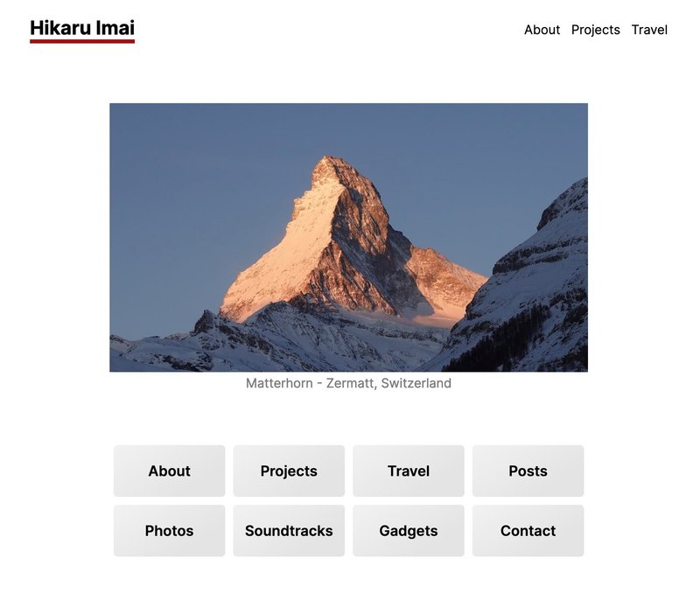700x600 pixels.
Task: Go to the Posts tile
Action: pyautogui.click(x=528, y=471)
